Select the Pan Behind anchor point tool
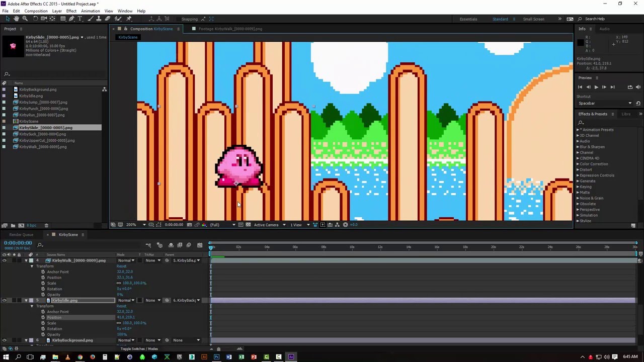Image resolution: width=644 pixels, height=362 pixels. click(52, 19)
